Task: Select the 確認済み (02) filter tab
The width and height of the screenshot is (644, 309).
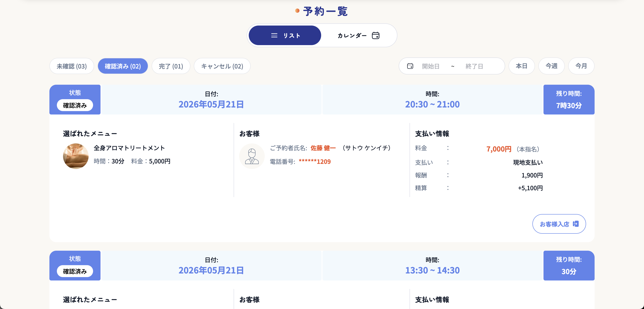Action: point(123,66)
